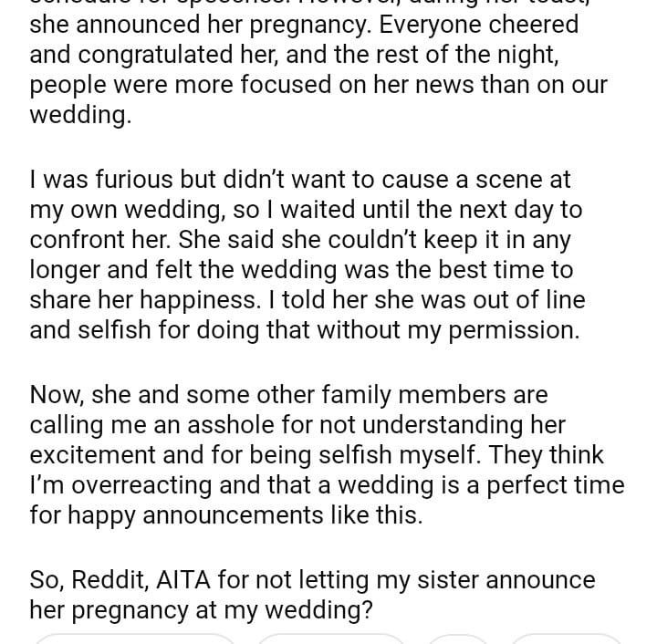Click the vote pill button below the post
This screenshot has height=644, width=657.
pos(134,639)
